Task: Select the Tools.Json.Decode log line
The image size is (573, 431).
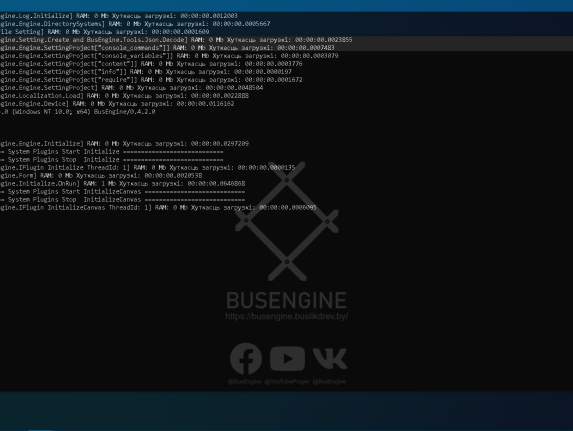Action: (x=176, y=40)
